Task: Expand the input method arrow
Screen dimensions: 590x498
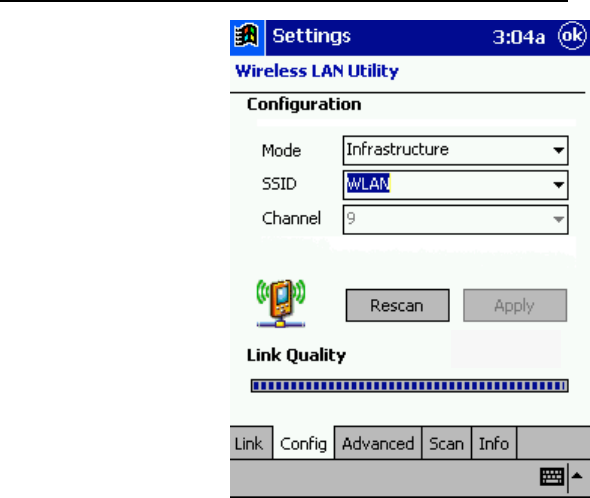Action: (577, 477)
